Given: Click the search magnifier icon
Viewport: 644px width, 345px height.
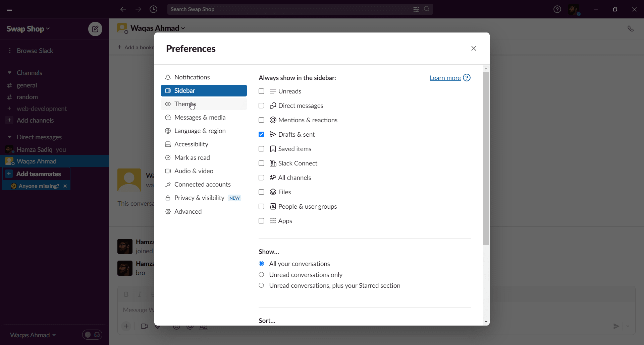Looking at the screenshot, I should (427, 9).
